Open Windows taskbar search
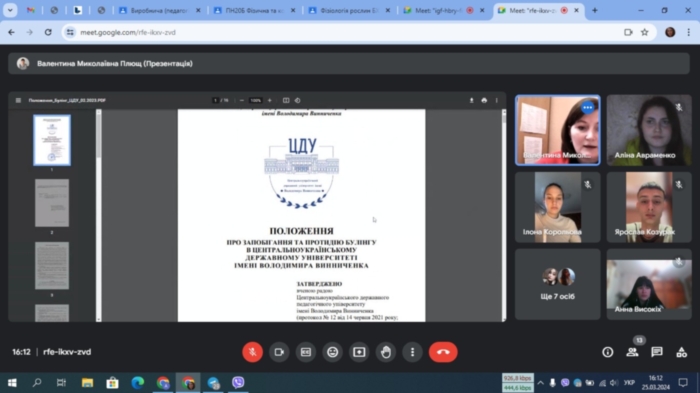Image resolution: width=700 pixels, height=393 pixels. [37, 383]
